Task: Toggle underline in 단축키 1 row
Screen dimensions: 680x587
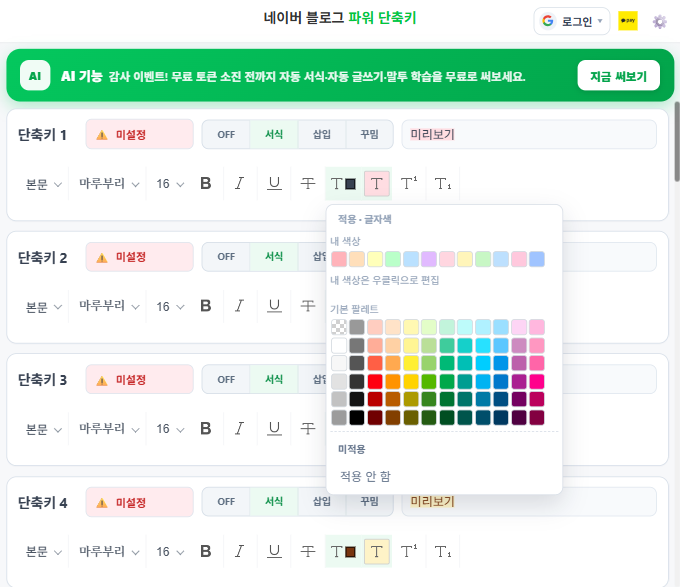Action: tap(274, 184)
